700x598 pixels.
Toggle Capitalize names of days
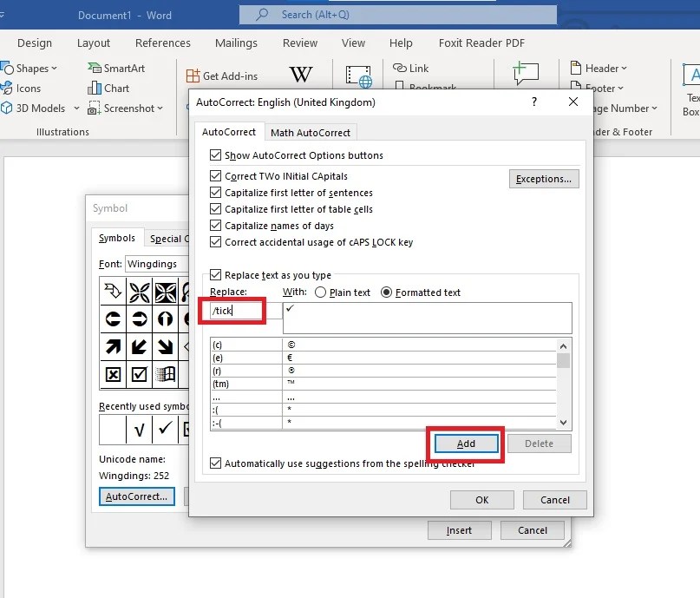pyautogui.click(x=213, y=225)
